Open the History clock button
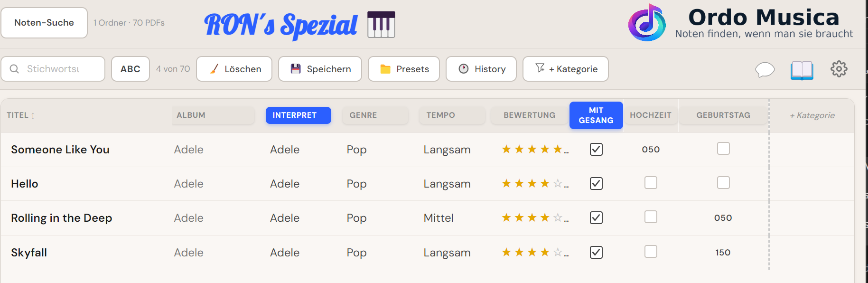868x283 pixels. (481, 69)
